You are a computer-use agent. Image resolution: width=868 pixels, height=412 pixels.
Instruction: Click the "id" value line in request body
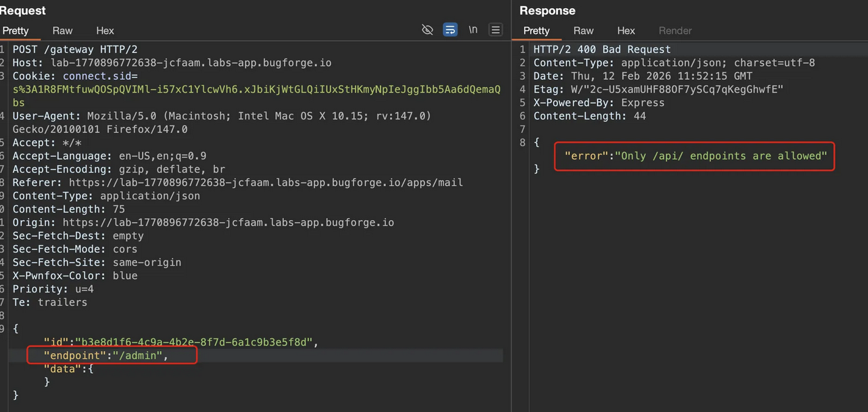coord(181,342)
